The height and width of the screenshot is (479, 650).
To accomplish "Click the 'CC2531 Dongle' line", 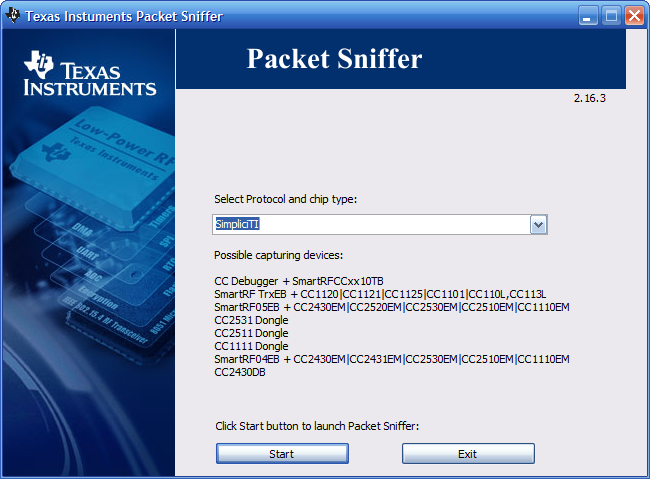I will point(251,320).
